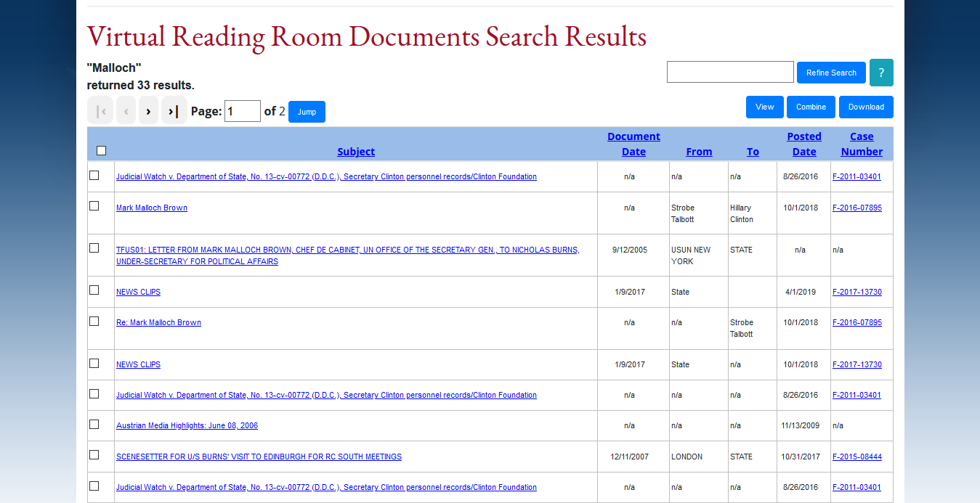Open the help question mark button

(881, 73)
